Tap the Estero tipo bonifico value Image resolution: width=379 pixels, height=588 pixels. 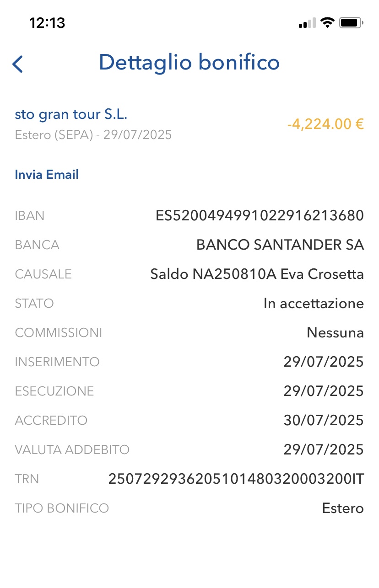[x=343, y=508]
